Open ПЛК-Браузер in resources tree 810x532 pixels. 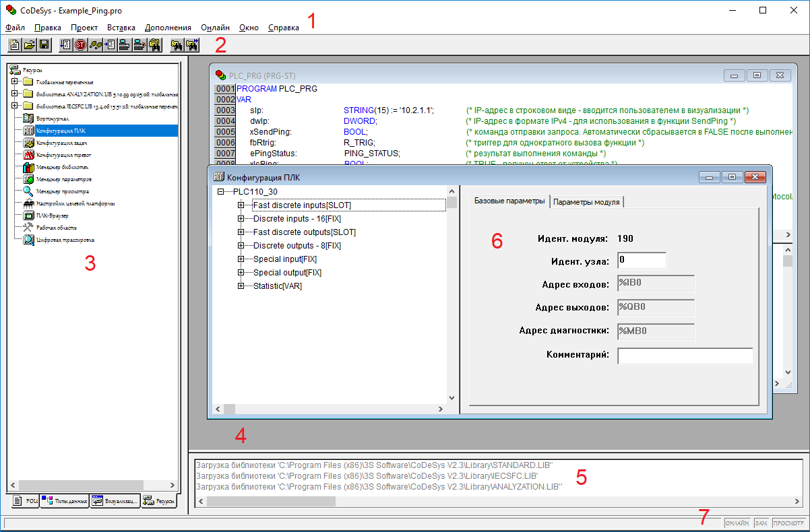[x=53, y=215]
